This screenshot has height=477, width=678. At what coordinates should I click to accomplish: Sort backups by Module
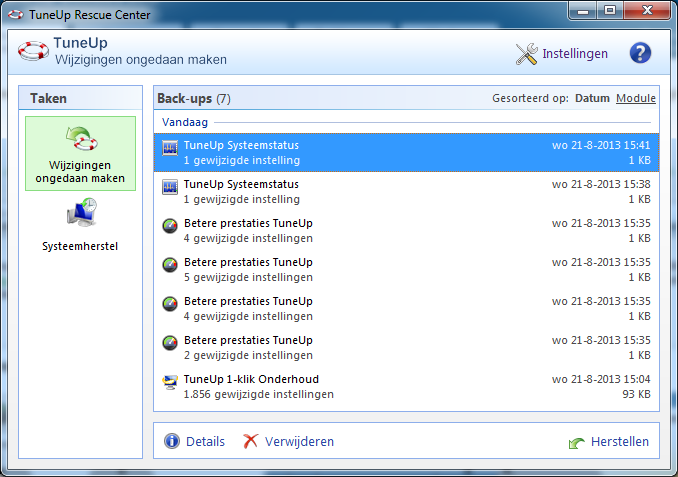click(x=636, y=98)
